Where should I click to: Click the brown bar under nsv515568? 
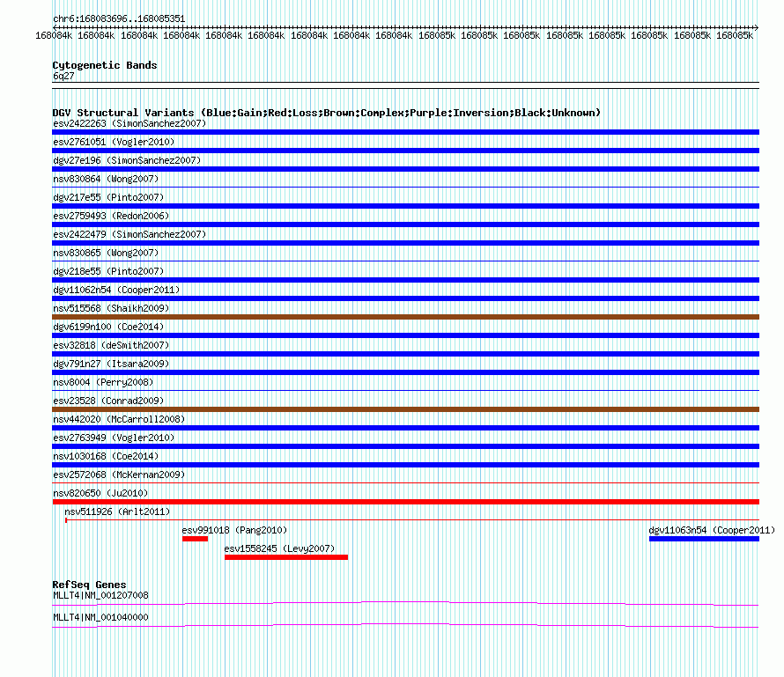tap(405, 317)
